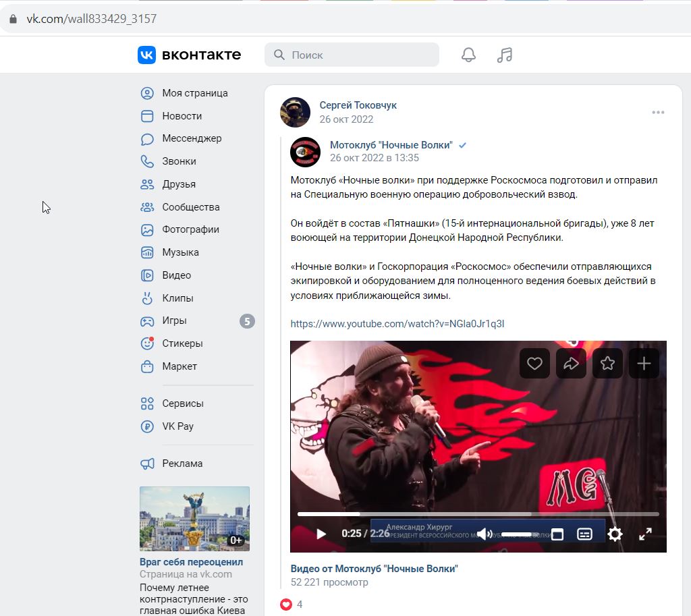Like the post with the red heart
Image resolution: width=691 pixels, height=616 pixels.
(x=286, y=605)
